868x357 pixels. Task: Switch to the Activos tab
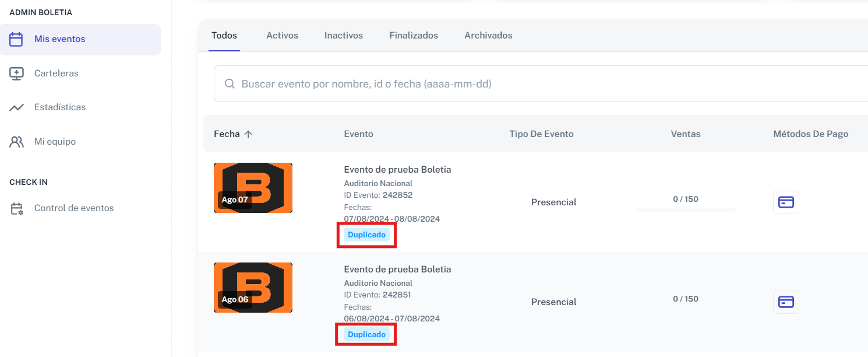click(x=282, y=36)
